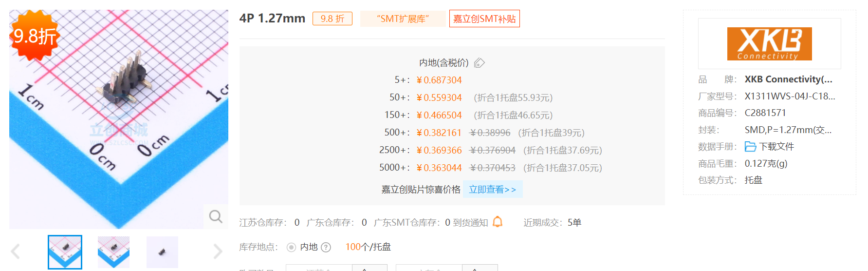The image size is (868, 271).
Task: Click the 托盘 packaging value
Action: coord(754,180)
